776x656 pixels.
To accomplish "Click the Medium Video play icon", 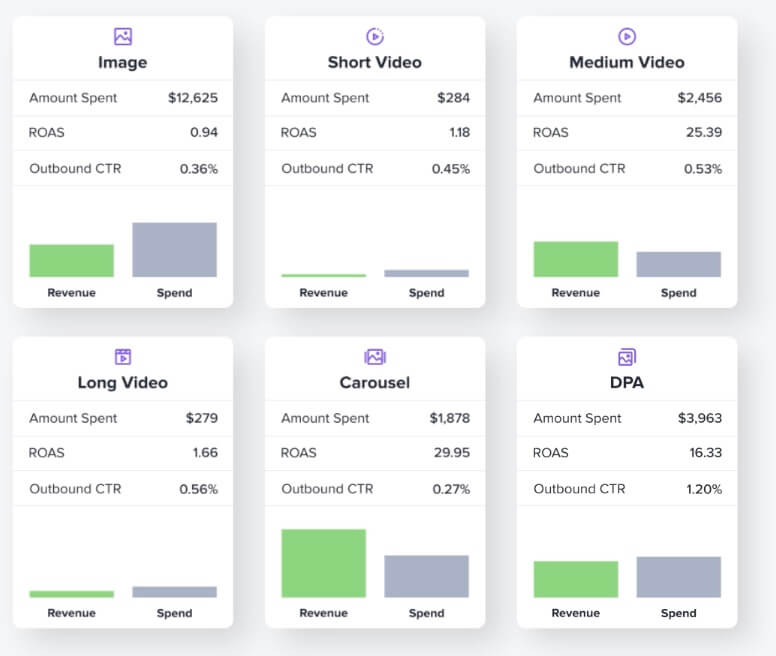I will [x=627, y=36].
